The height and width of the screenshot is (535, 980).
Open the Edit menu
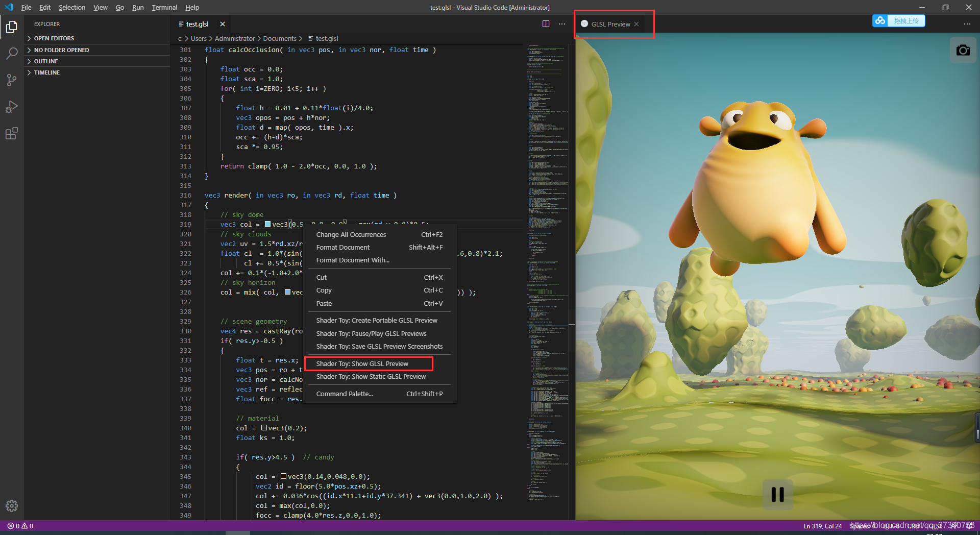point(45,7)
